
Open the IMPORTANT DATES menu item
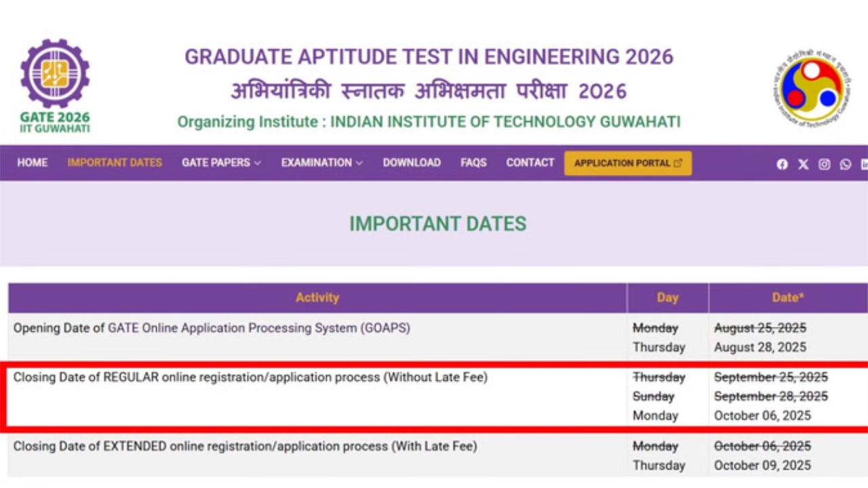tap(114, 163)
